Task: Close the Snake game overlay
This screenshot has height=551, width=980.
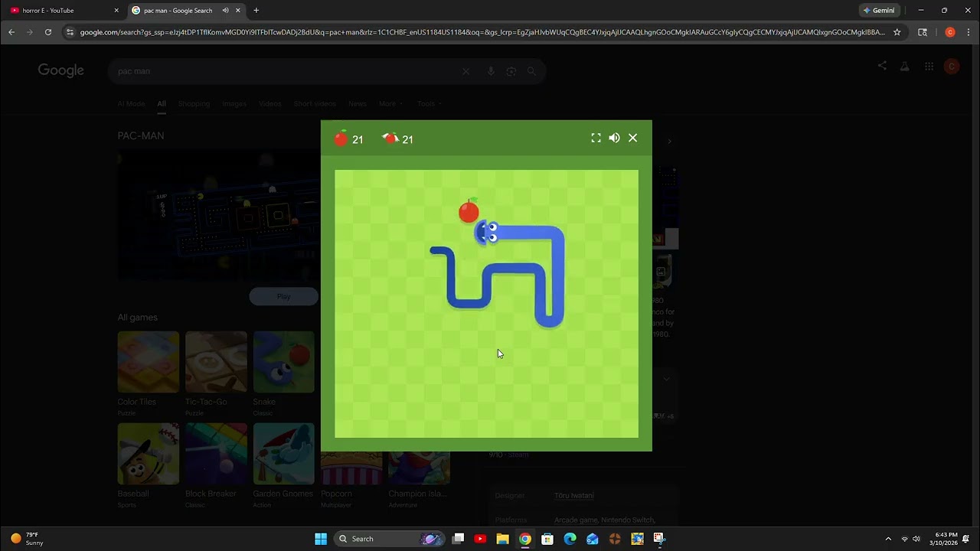Action: [632, 138]
